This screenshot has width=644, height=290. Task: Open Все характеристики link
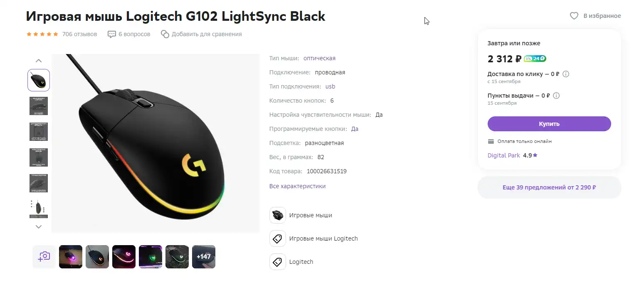pyautogui.click(x=297, y=186)
